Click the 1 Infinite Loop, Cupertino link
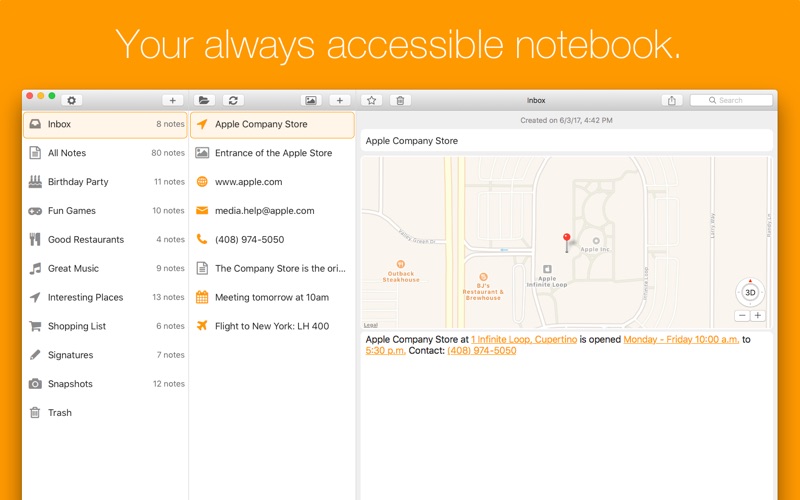 (x=523, y=340)
